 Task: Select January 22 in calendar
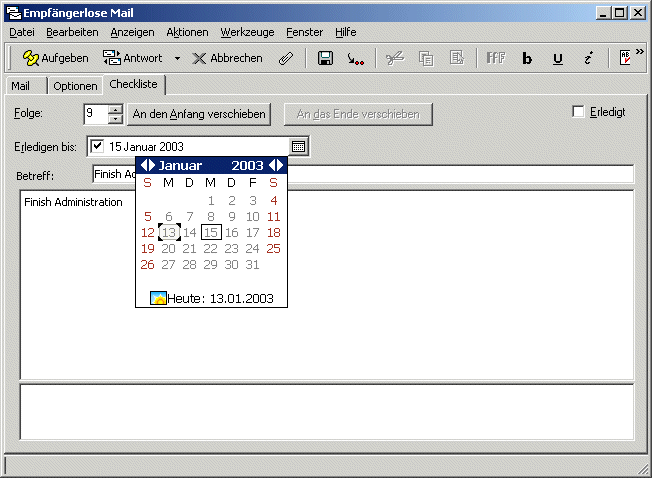[210, 249]
